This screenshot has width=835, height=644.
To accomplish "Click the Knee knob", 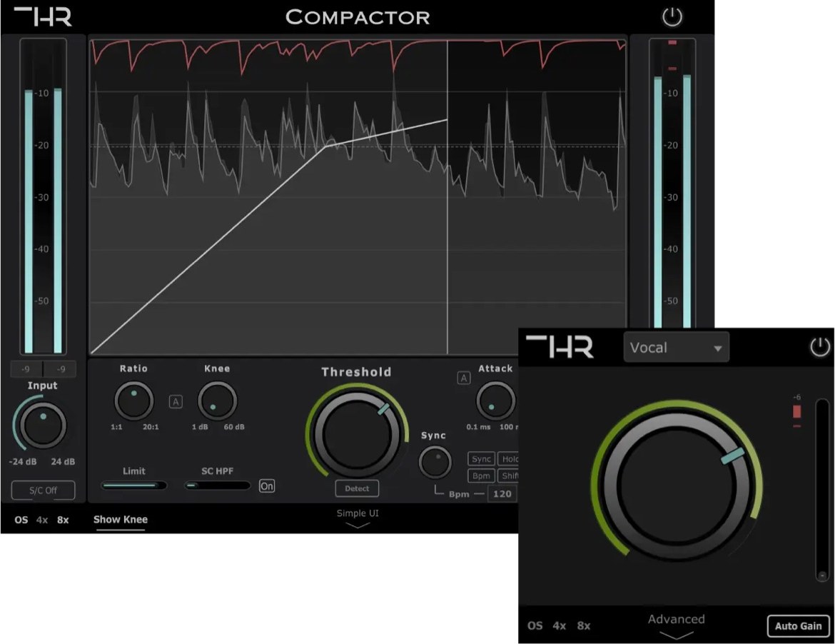I will 217,401.
